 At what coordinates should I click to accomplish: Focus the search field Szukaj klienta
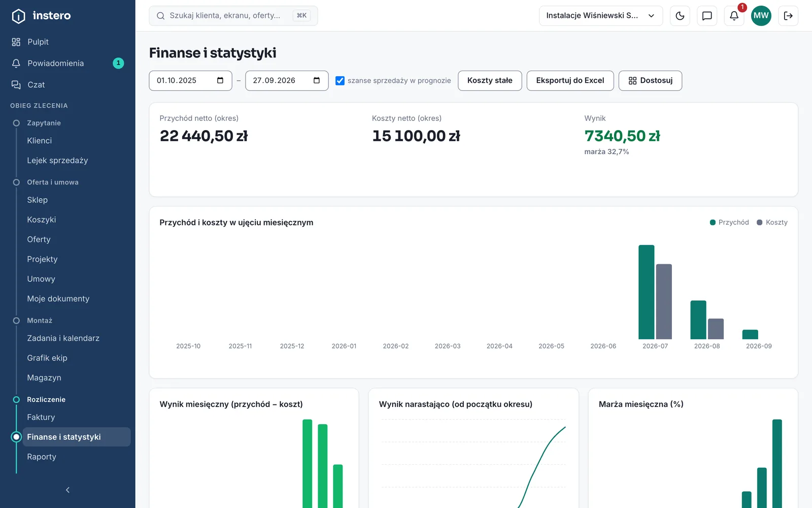pyautogui.click(x=233, y=16)
